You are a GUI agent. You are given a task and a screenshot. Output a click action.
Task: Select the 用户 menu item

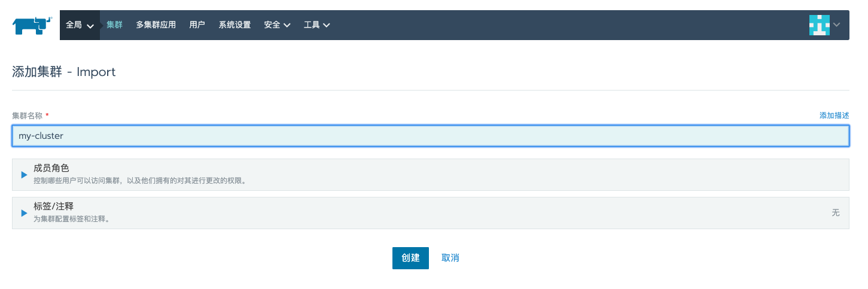197,25
